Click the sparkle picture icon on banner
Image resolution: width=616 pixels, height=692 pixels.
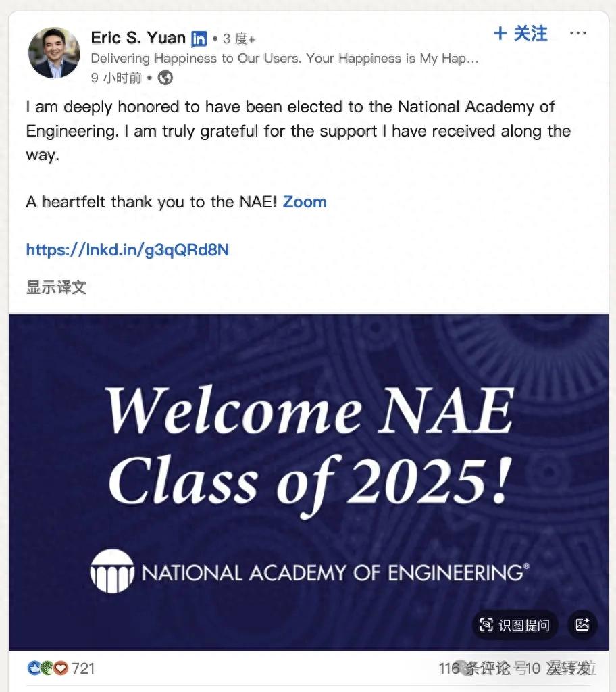pos(582,625)
